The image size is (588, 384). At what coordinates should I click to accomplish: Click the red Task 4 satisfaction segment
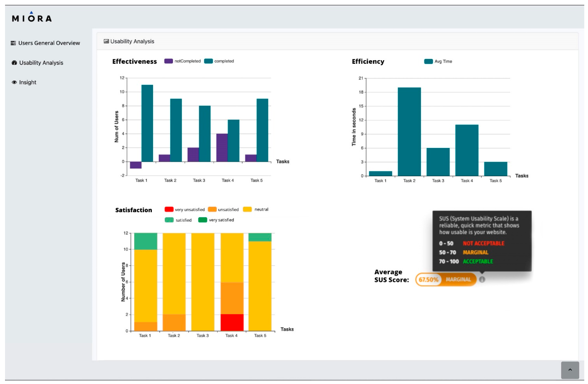click(x=232, y=322)
